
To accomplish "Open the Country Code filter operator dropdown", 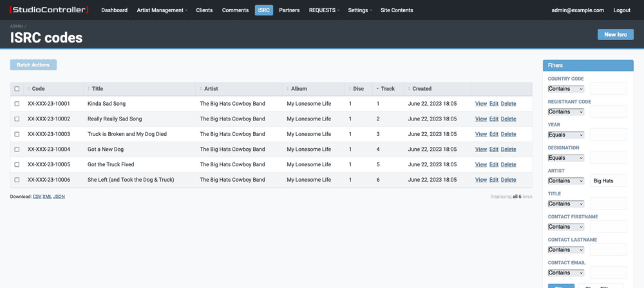I will click(x=566, y=88).
